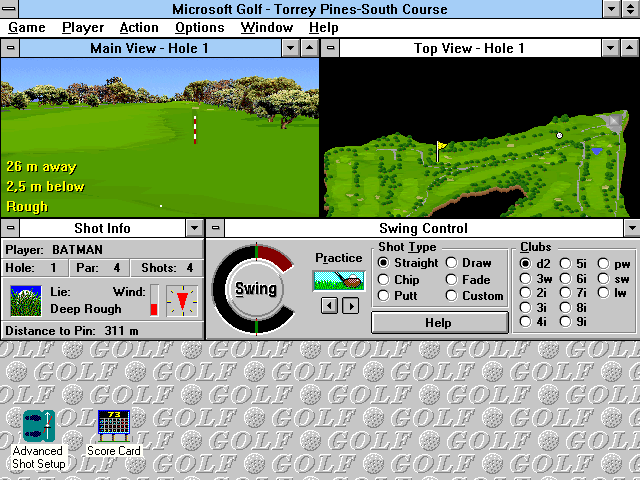Click the Practice swing club icon

(x=339, y=280)
